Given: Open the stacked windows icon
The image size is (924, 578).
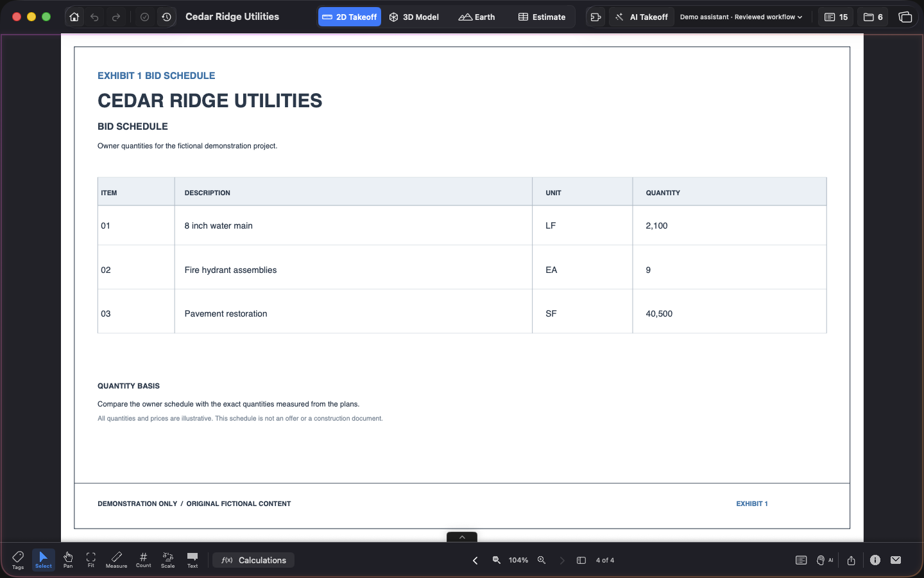Looking at the screenshot, I should tap(905, 17).
